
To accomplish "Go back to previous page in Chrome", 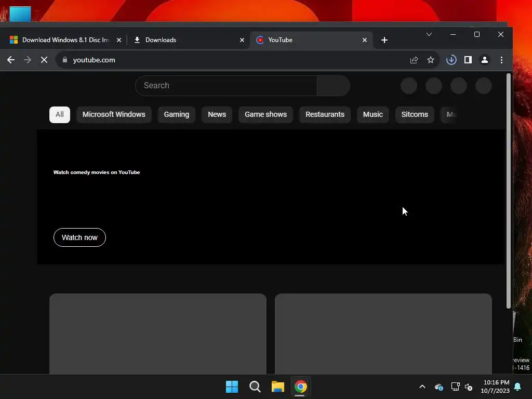I will (11, 60).
